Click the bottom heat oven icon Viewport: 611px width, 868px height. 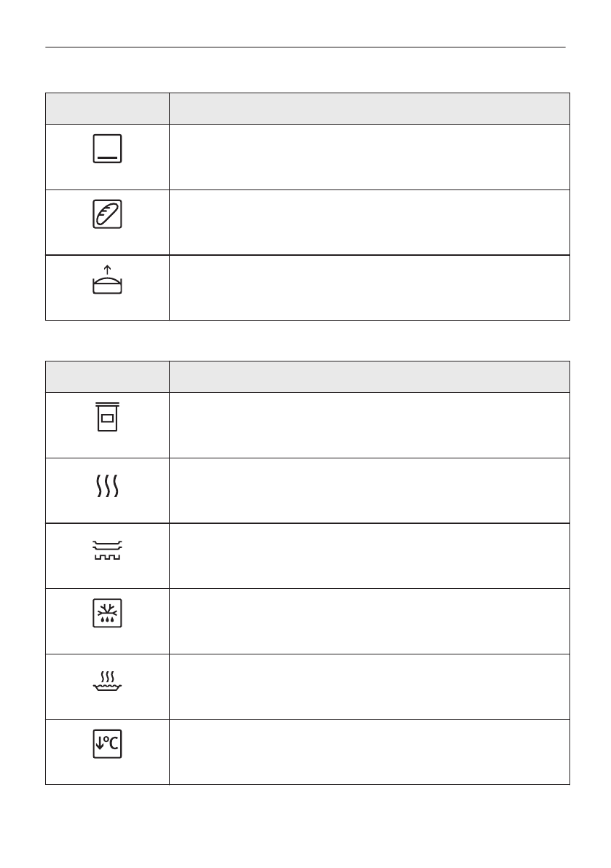[x=107, y=149]
